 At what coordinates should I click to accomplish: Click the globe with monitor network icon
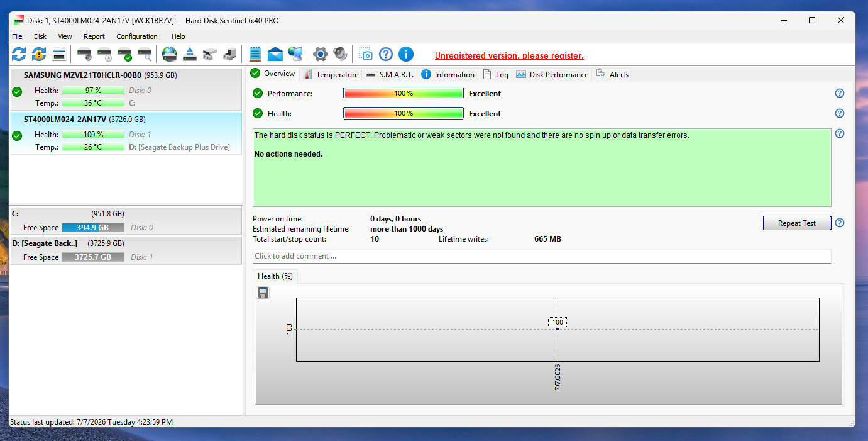(295, 54)
